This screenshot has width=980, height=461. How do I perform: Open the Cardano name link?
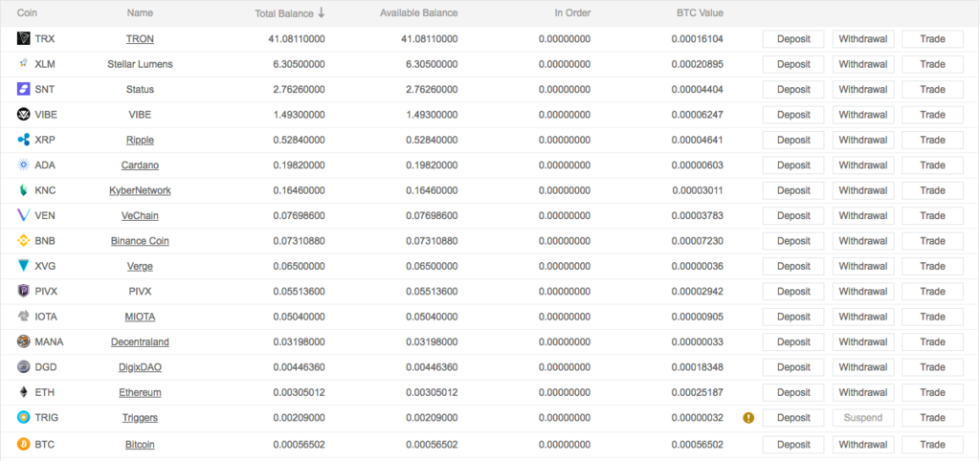click(140, 165)
